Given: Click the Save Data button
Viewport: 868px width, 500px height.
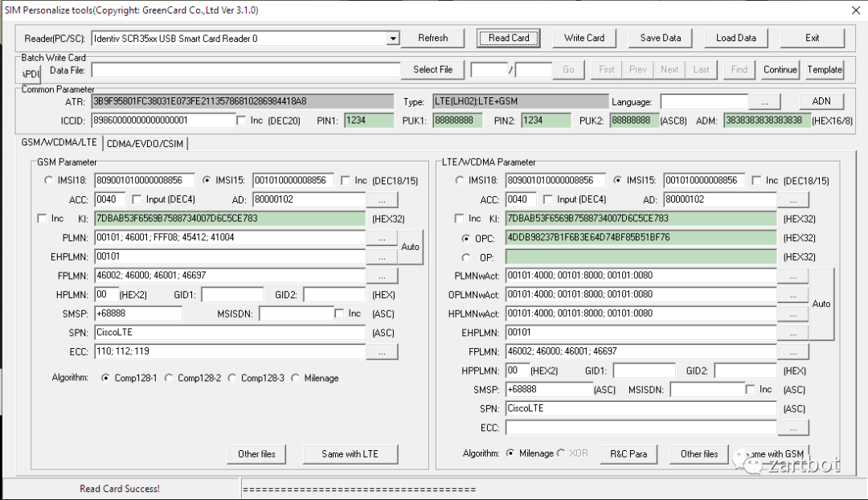Looking at the screenshot, I should coord(660,38).
